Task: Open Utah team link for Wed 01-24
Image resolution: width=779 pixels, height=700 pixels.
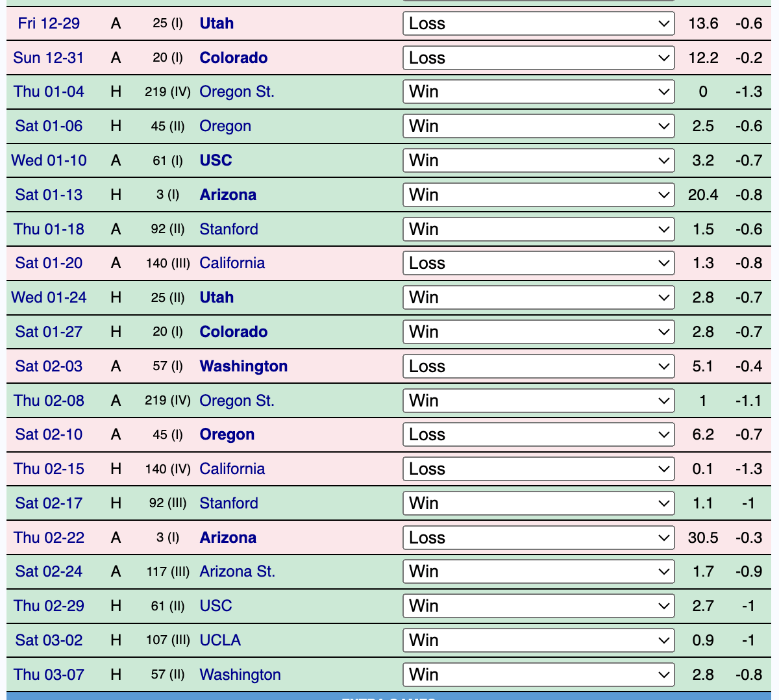Action: tap(216, 297)
